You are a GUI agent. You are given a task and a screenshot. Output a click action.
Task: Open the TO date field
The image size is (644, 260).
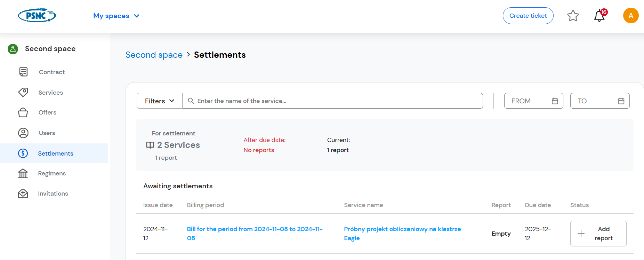[600, 101]
